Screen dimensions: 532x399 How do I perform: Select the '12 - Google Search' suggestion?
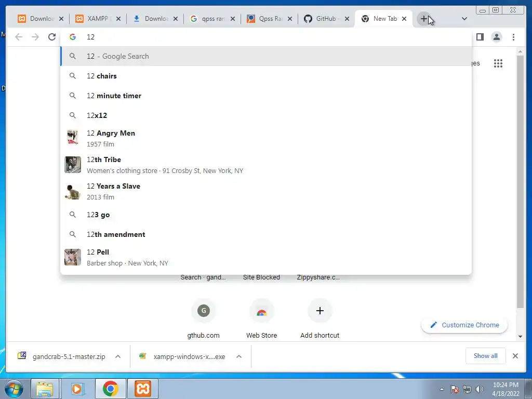click(x=266, y=56)
